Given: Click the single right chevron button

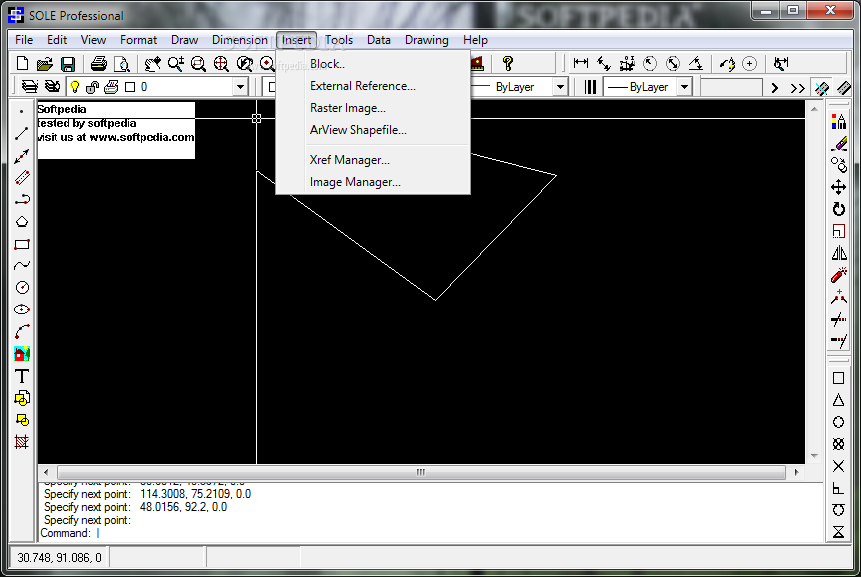Looking at the screenshot, I should (775, 88).
